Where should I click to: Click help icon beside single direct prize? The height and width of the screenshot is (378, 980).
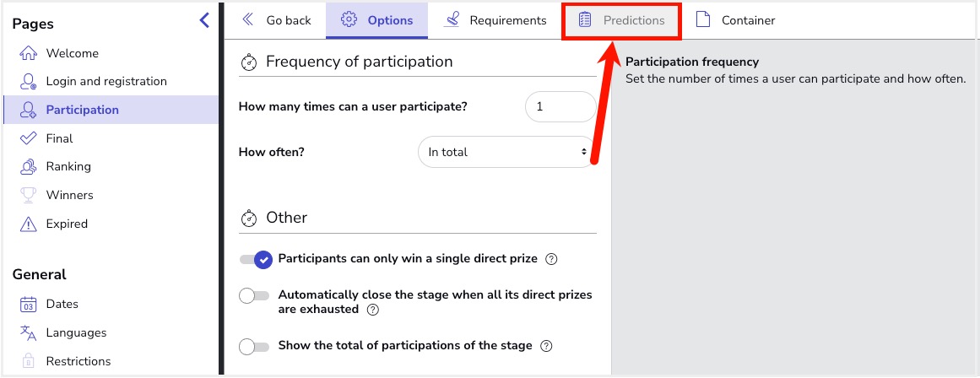tap(551, 259)
